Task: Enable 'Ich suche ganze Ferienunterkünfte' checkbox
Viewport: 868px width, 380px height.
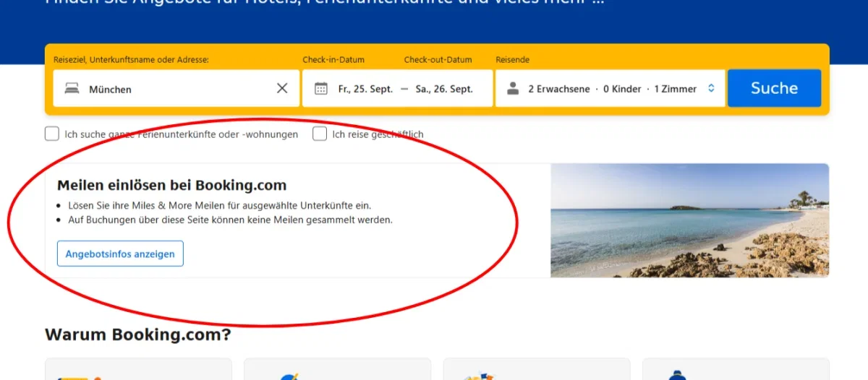Action: coord(51,134)
